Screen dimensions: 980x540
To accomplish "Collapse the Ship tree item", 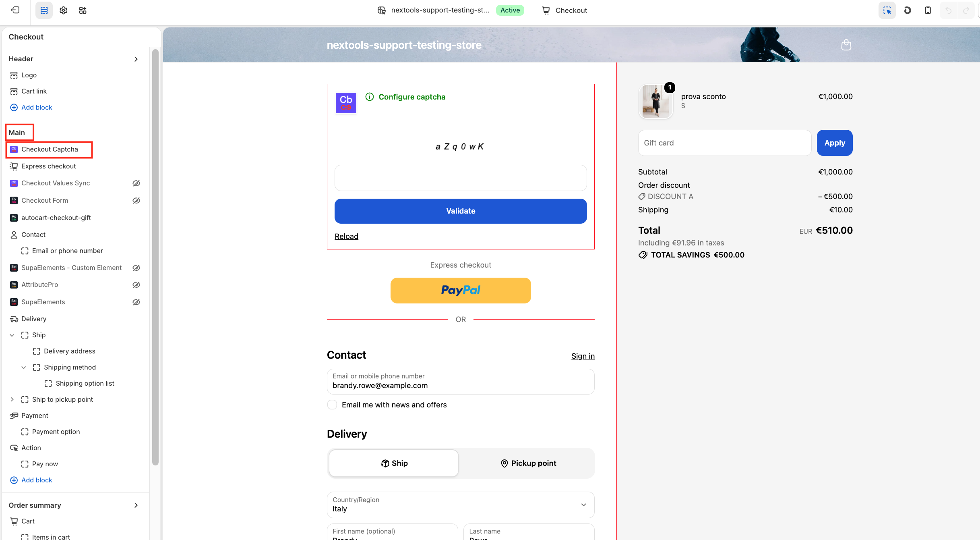I will [x=12, y=335].
